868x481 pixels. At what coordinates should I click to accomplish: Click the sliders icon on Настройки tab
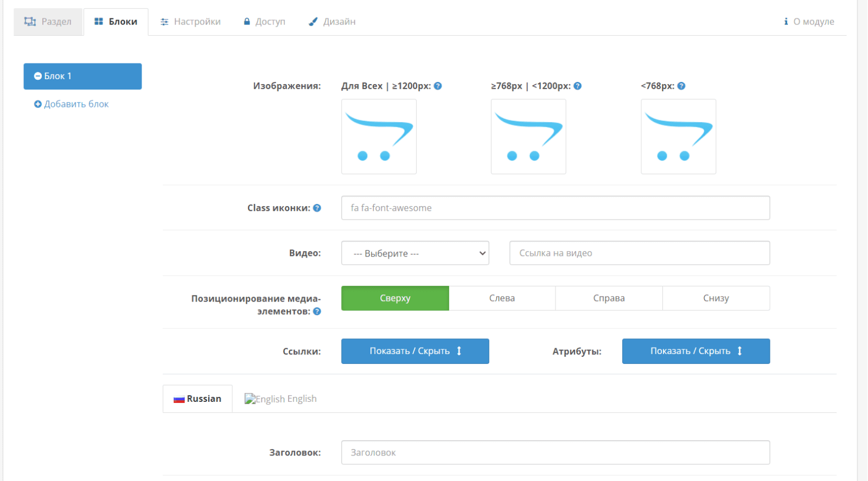[164, 22]
